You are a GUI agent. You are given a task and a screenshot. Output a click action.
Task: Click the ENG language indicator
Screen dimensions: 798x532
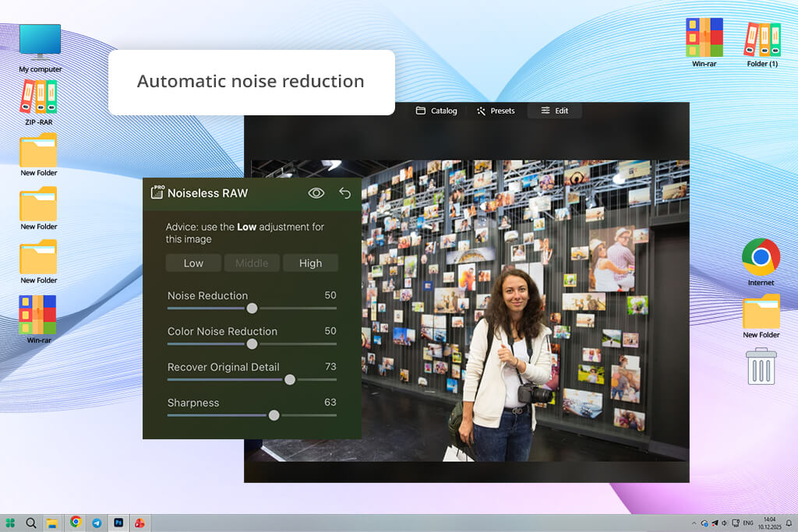pyautogui.click(x=748, y=523)
